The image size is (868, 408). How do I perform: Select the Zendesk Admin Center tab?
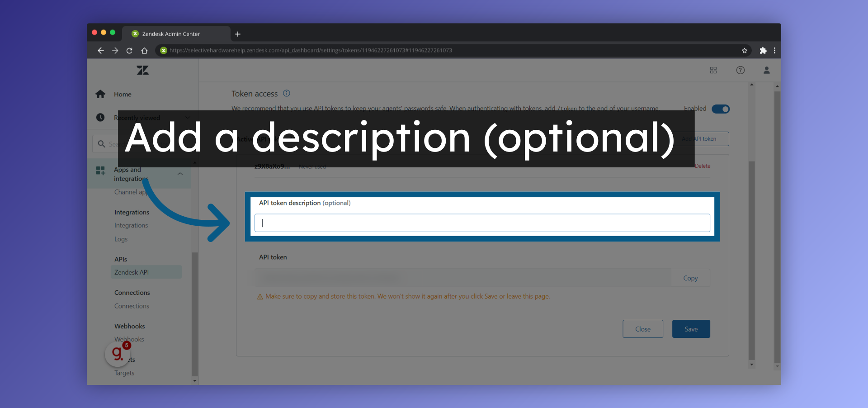tap(176, 34)
